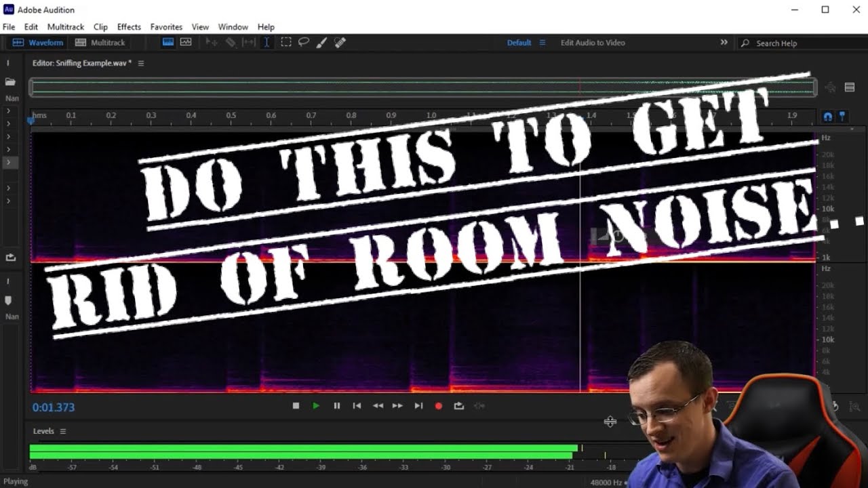
Task: Select the Razor tool
Action: tap(231, 43)
